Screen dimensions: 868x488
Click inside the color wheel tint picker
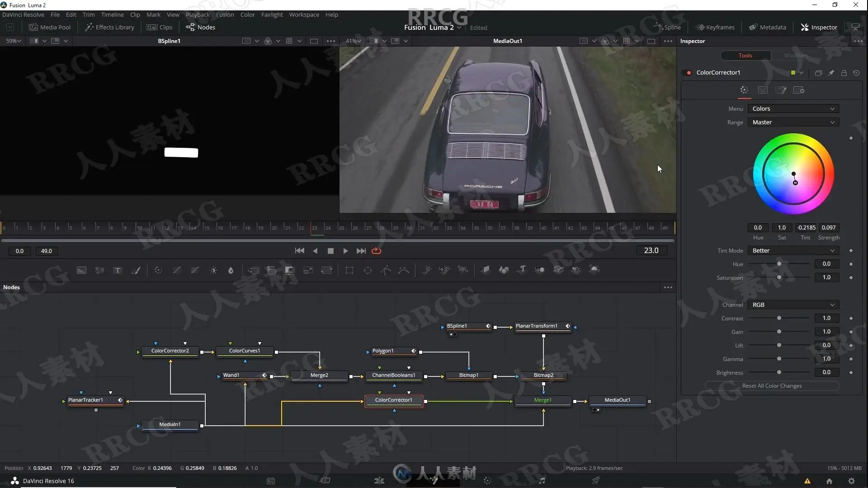coord(793,174)
